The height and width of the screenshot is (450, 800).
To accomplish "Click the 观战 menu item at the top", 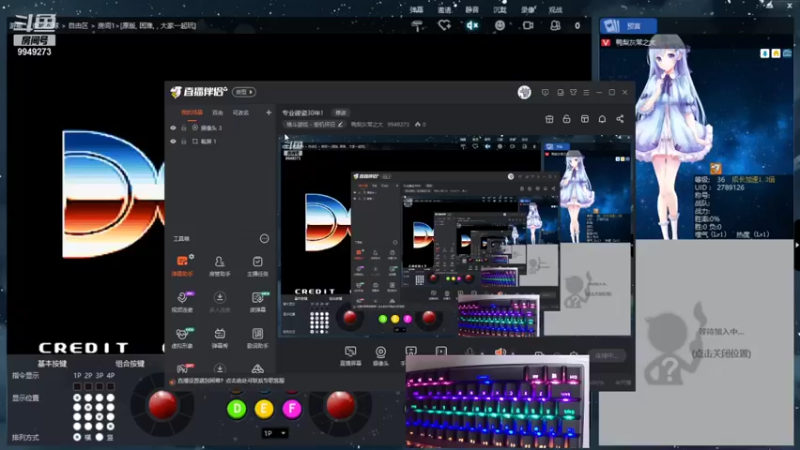I will [555, 10].
